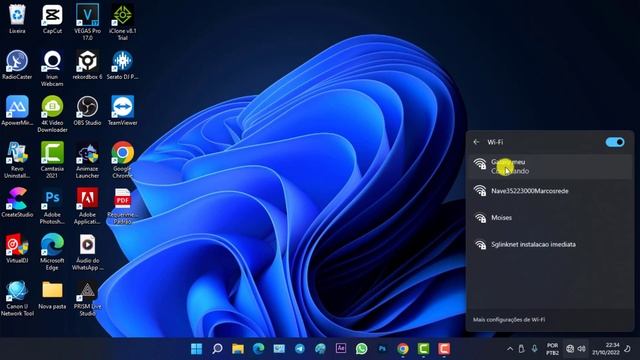640x360 pixels.
Task: Open WhatsApp from the taskbar
Action: [x=361, y=349]
